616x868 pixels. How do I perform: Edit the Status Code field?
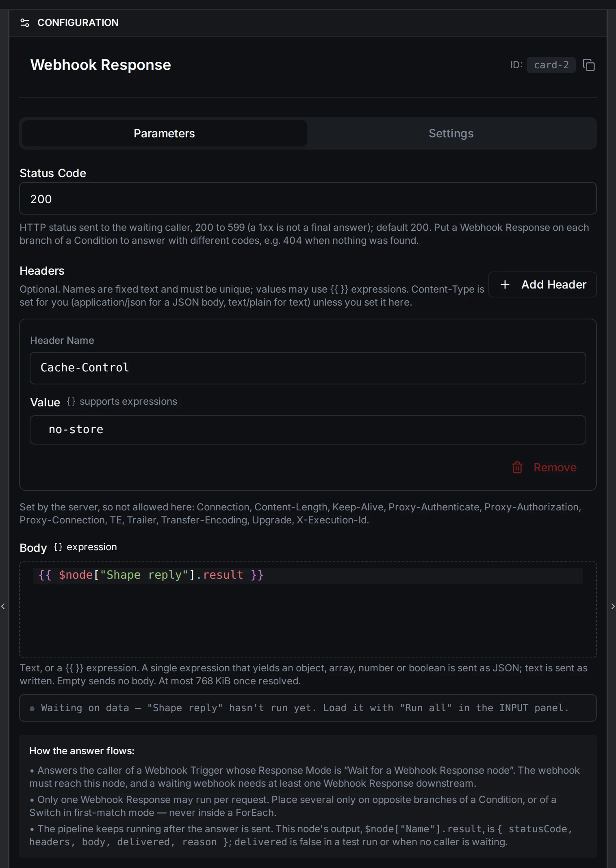pyautogui.click(x=308, y=199)
